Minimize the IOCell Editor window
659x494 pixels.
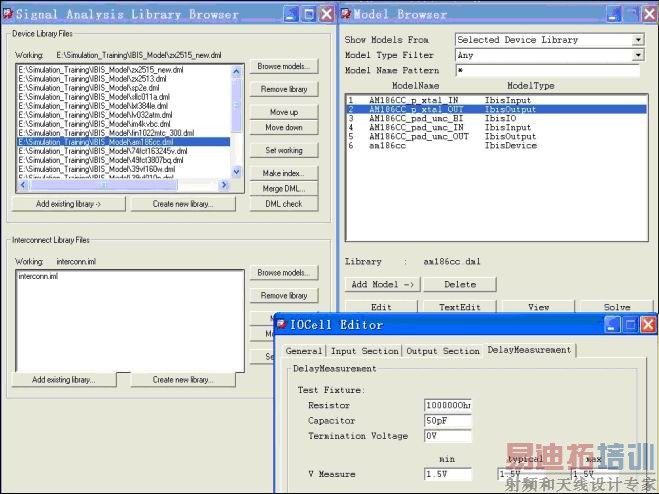point(612,325)
